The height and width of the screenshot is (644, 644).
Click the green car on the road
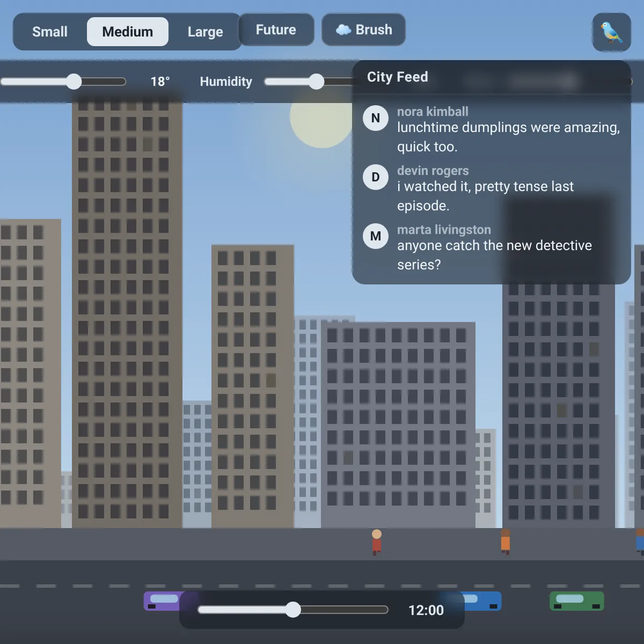tap(577, 601)
